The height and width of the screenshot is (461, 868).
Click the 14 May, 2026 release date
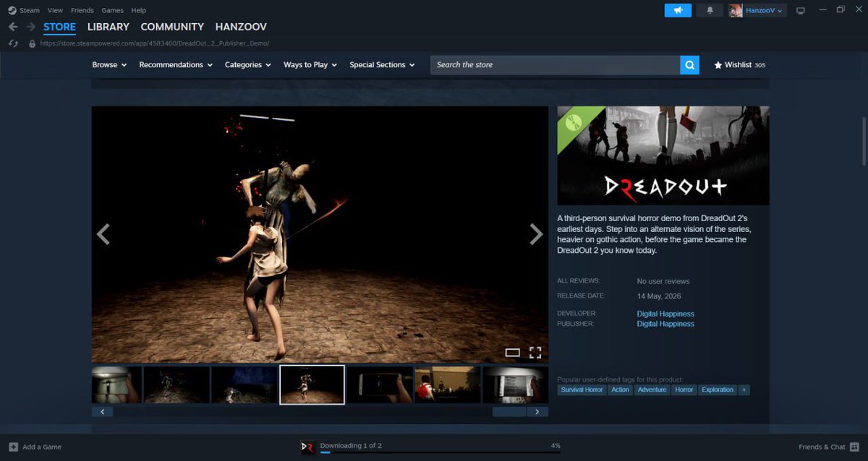coord(659,296)
